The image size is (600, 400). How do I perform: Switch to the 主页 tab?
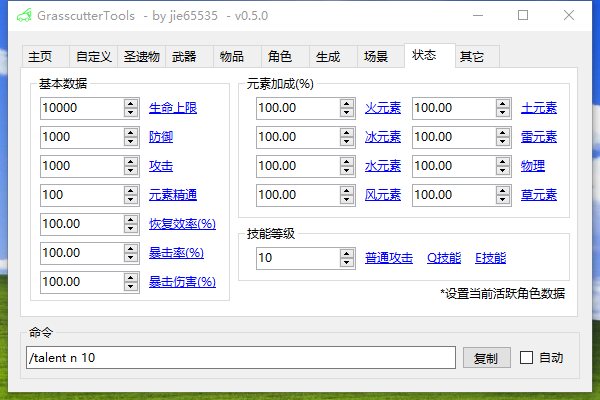coord(40,57)
